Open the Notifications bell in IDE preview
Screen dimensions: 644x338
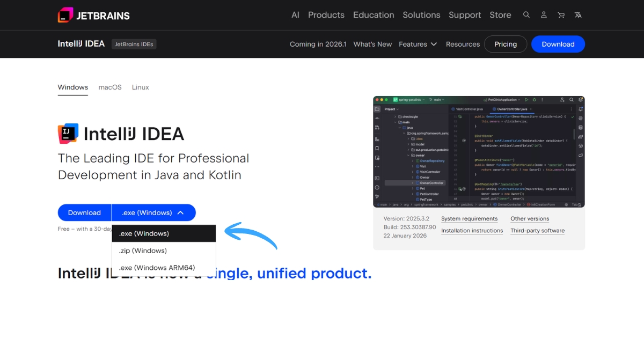(x=581, y=109)
